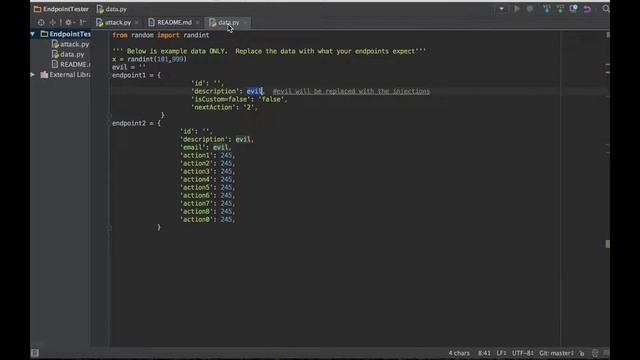The height and width of the screenshot is (360, 640).
Task: Click the "evil = ''" assignment line
Action: [x=129, y=67]
